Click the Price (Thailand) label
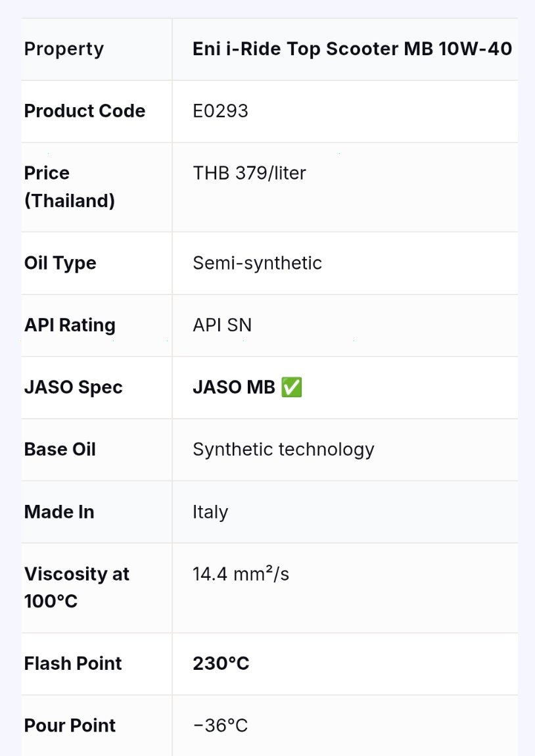 coord(70,187)
